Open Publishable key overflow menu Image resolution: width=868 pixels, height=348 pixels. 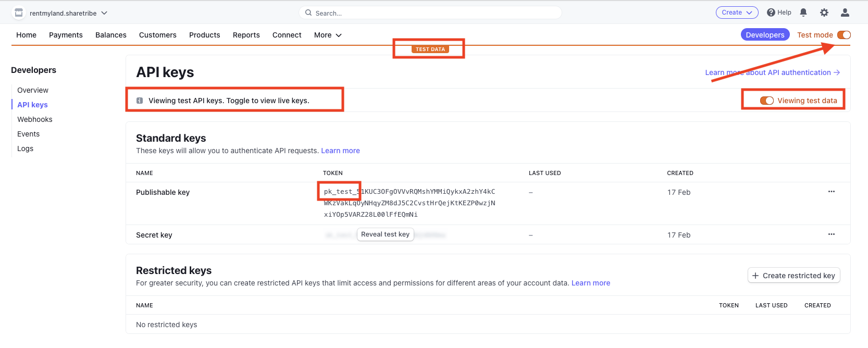tap(831, 192)
